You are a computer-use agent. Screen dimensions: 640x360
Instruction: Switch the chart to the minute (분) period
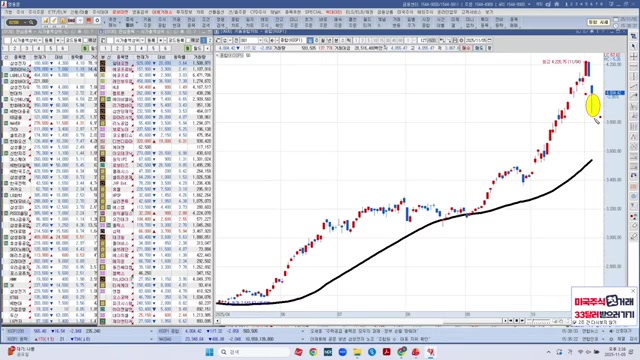pyautogui.click(x=336, y=40)
